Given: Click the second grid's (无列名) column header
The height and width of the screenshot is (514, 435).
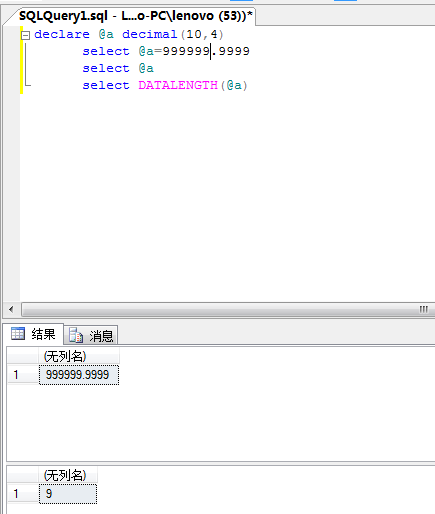Looking at the screenshot, I should (68, 475).
